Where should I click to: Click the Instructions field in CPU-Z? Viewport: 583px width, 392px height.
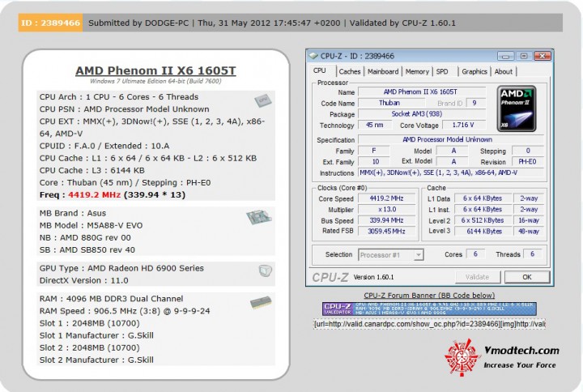tap(451, 173)
